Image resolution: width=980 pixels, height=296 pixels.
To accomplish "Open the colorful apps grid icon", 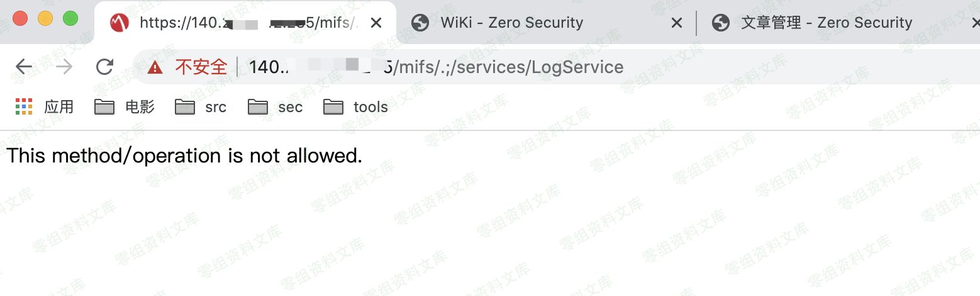I will tap(24, 107).
